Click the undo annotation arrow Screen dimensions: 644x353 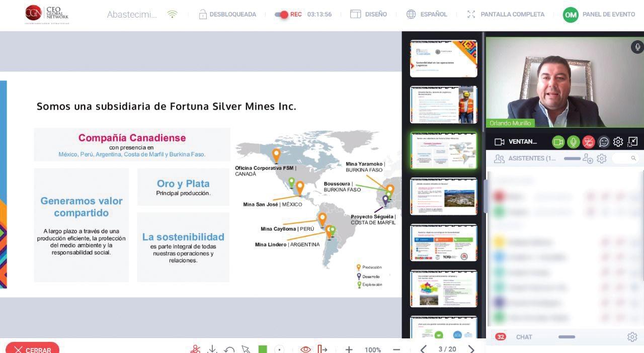click(x=229, y=349)
